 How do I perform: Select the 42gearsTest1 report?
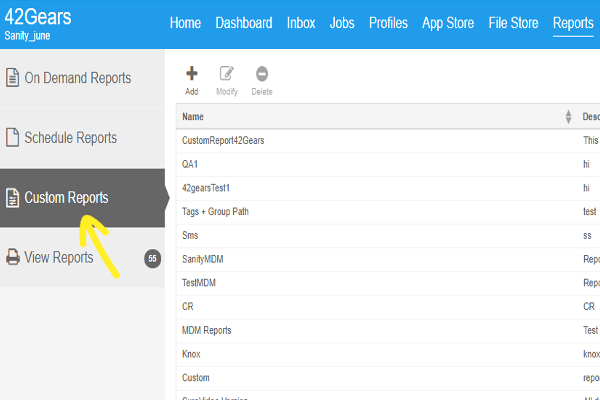[x=388, y=188]
